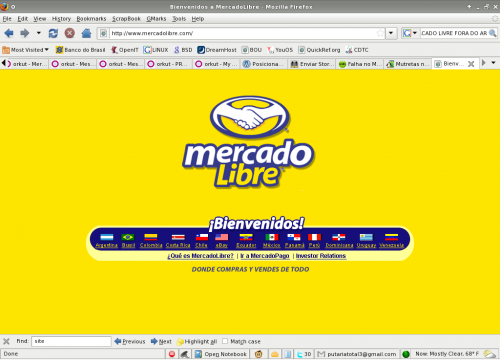The width and height of the screenshot is (500, 360).
Task: Click the search magnifier icon in the search box
Action: coord(493,33)
